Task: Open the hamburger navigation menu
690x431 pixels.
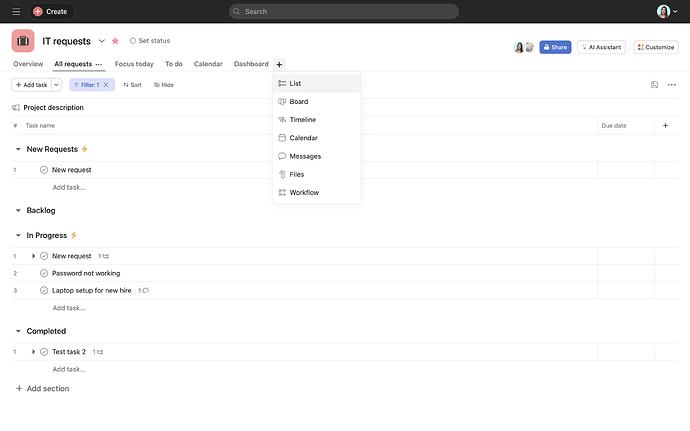Action: tap(15, 11)
